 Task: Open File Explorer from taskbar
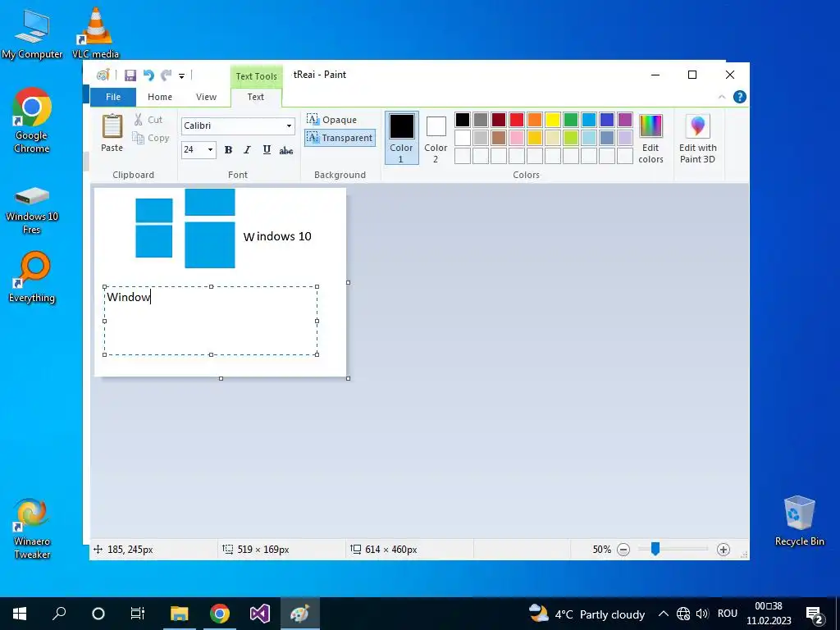(180, 614)
